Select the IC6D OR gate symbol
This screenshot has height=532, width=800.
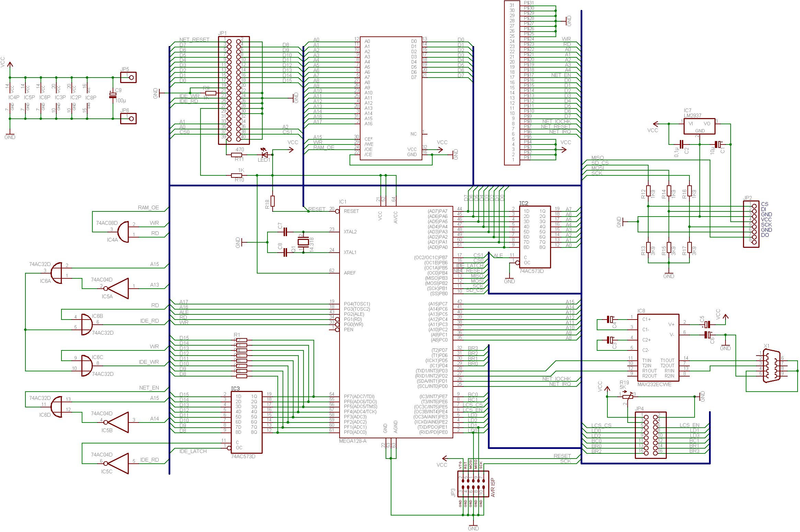coord(57,407)
